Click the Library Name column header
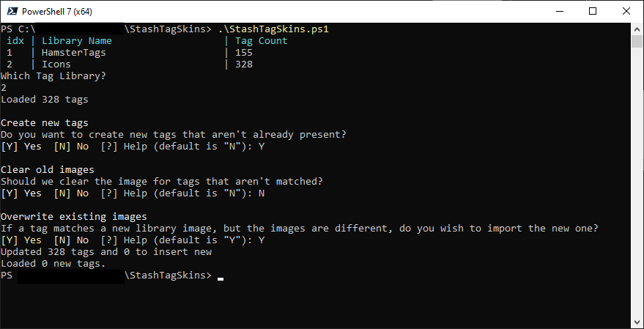Viewport: 644px width, 329px height. tap(77, 40)
